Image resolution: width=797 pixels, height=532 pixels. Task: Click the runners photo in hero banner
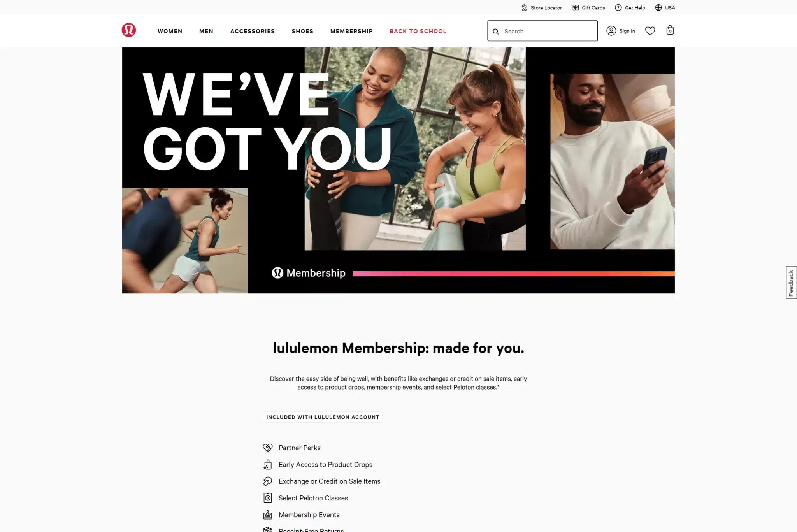(185, 241)
